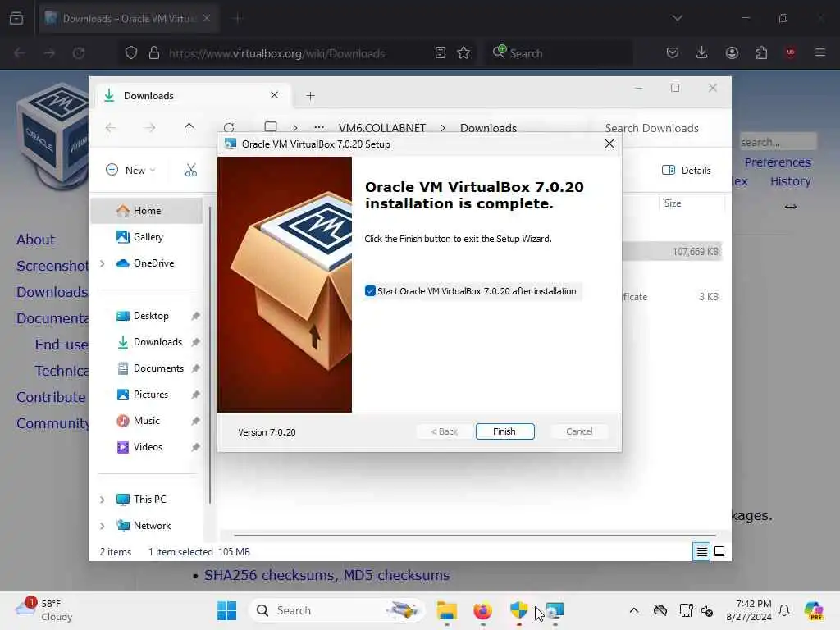Open Firefox reader view icon

point(441,53)
